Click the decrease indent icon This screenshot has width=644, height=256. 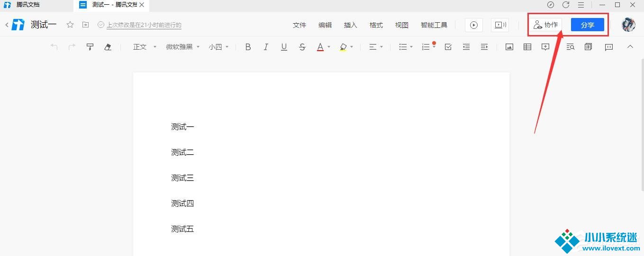[466, 47]
